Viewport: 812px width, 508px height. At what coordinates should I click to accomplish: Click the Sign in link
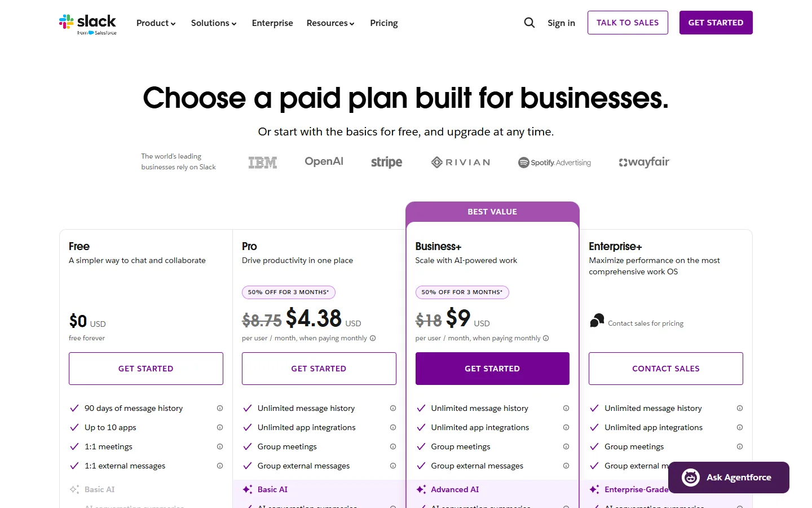(561, 23)
